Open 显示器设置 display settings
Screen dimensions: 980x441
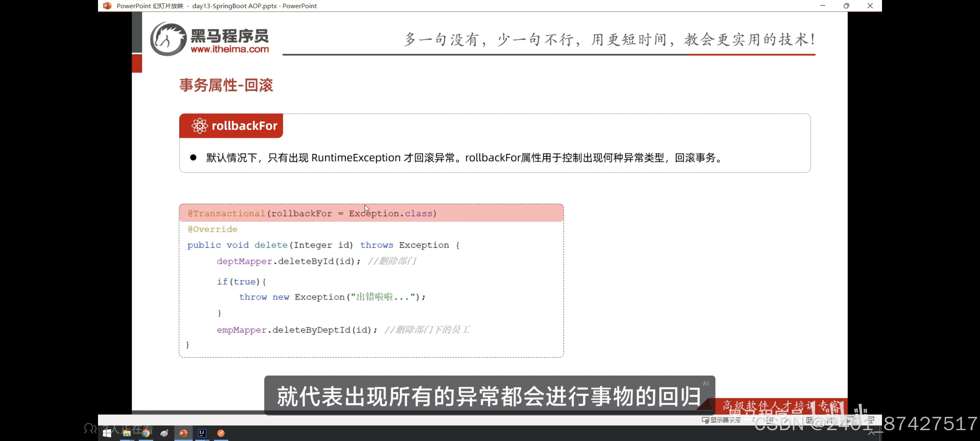tap(721, 420)
